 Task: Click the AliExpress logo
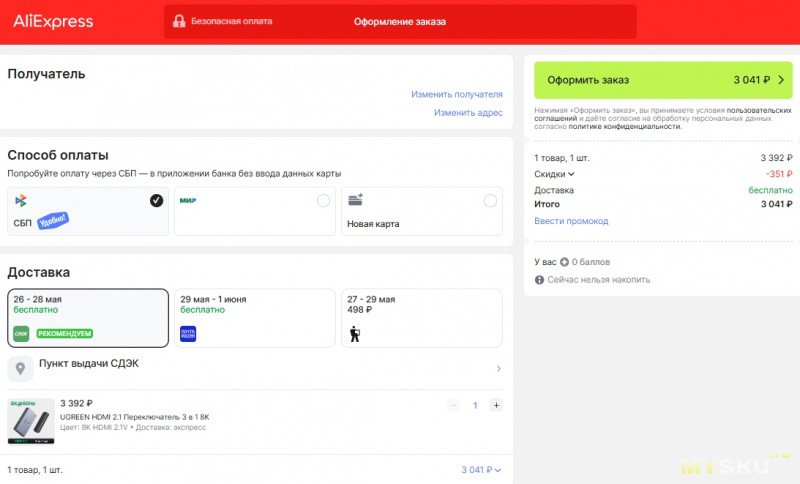tap(53, 21)
